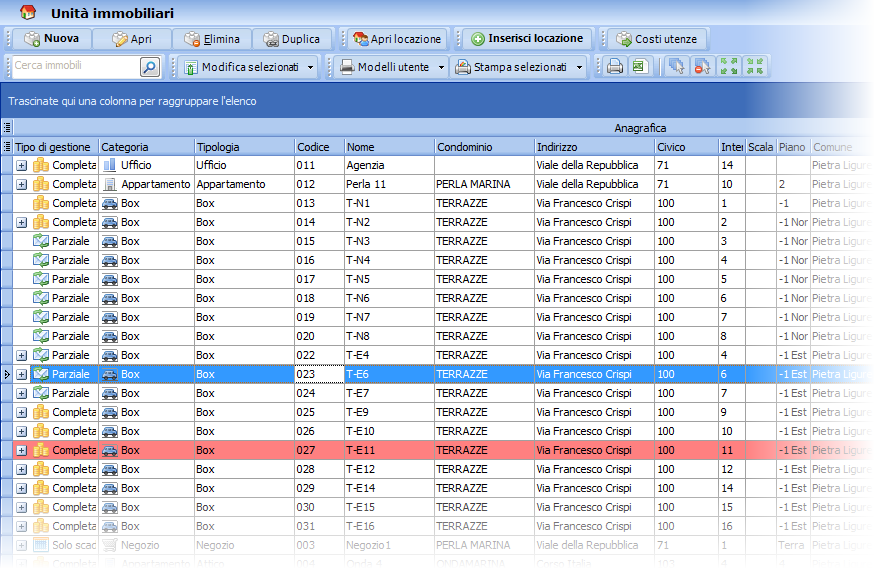Screen dimensions: 875x569
Task: Click the band chooser icon left of Anagrafica
Action: coord(7,128)
